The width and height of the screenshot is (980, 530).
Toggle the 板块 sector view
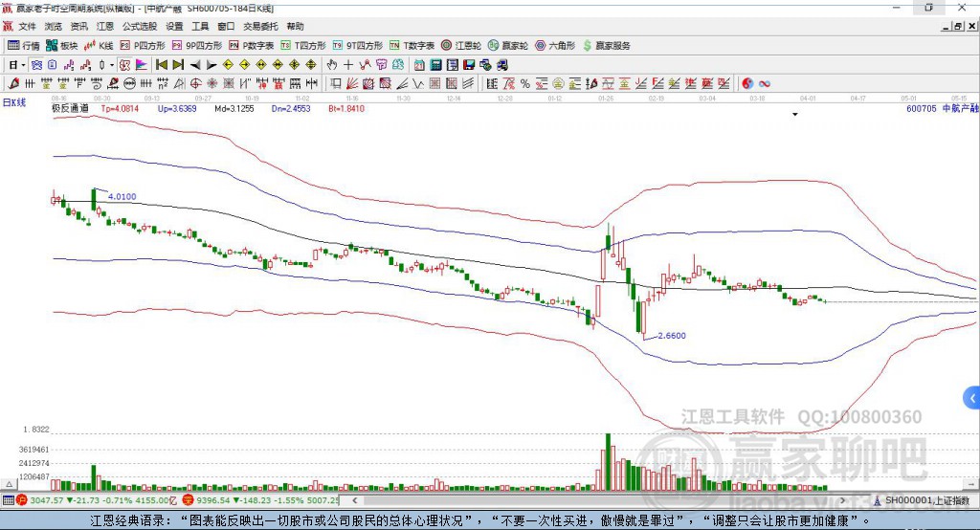(x=62, y=46)
